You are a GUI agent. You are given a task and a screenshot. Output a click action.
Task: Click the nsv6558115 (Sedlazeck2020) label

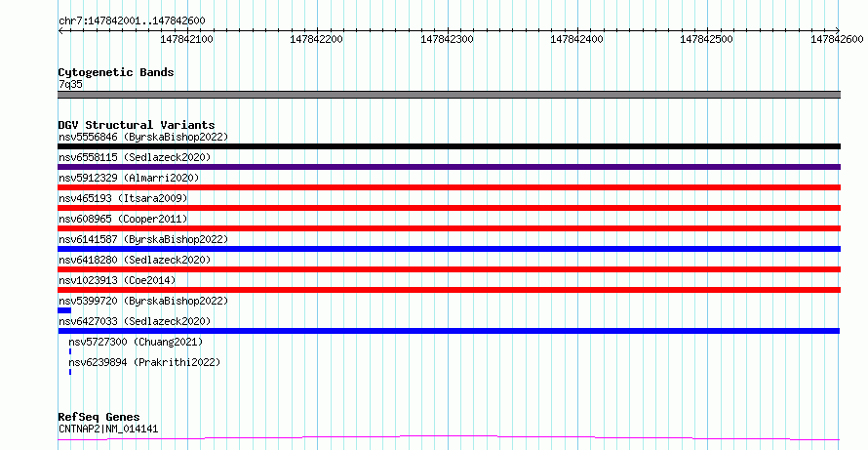pyautogui.click(x=135, y=157)
